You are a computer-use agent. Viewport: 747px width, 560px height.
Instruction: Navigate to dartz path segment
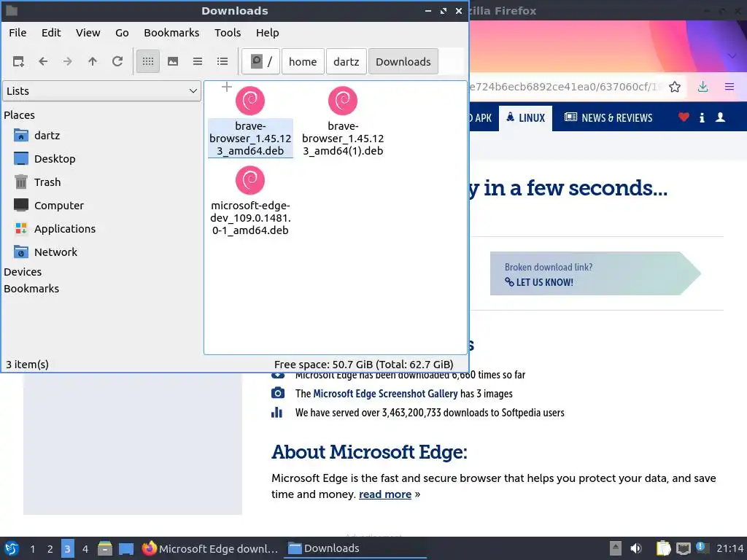click(x=347, y=61)
